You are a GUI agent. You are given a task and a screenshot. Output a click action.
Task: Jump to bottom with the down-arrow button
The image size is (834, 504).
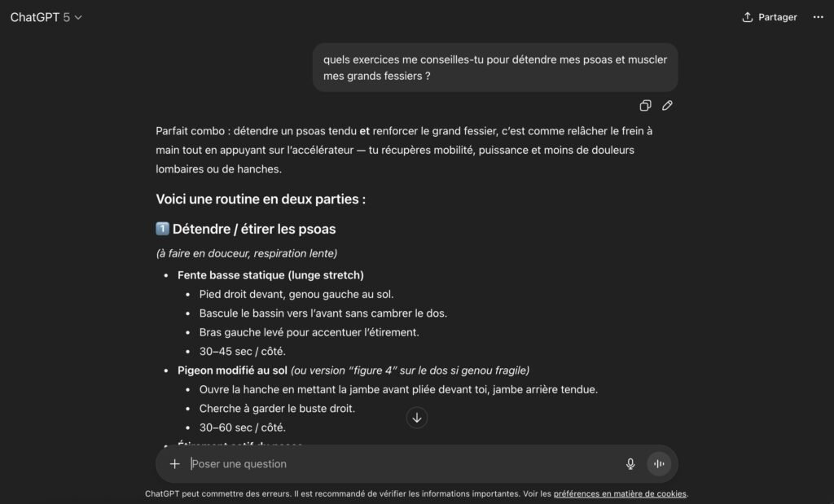click(x=417, y=418)
